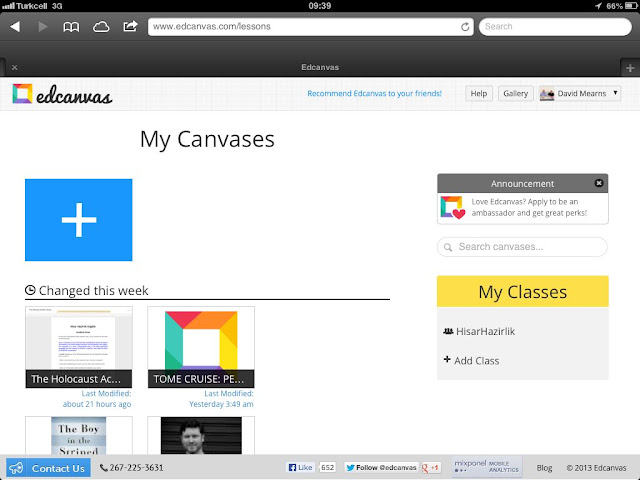Click the Facebook Like button
640x480 pixels.
pos(300,468)
